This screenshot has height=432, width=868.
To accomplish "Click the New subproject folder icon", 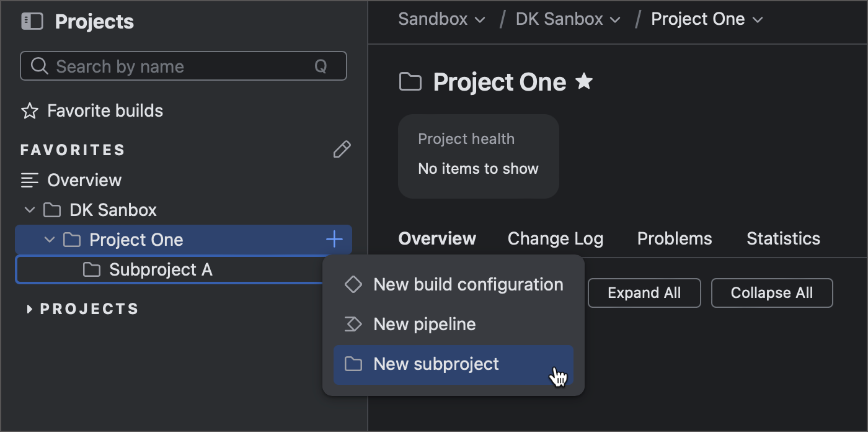I will 353,364.
